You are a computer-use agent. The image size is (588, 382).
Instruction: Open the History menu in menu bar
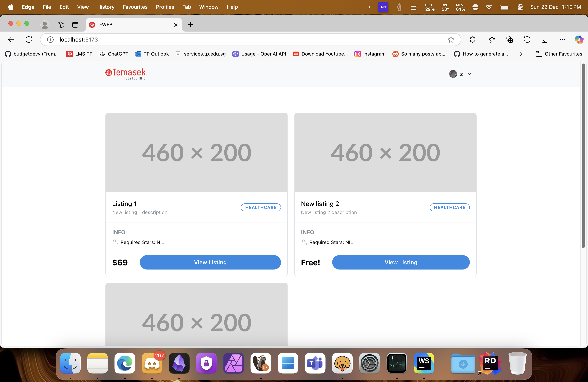[x=105, y=7]
